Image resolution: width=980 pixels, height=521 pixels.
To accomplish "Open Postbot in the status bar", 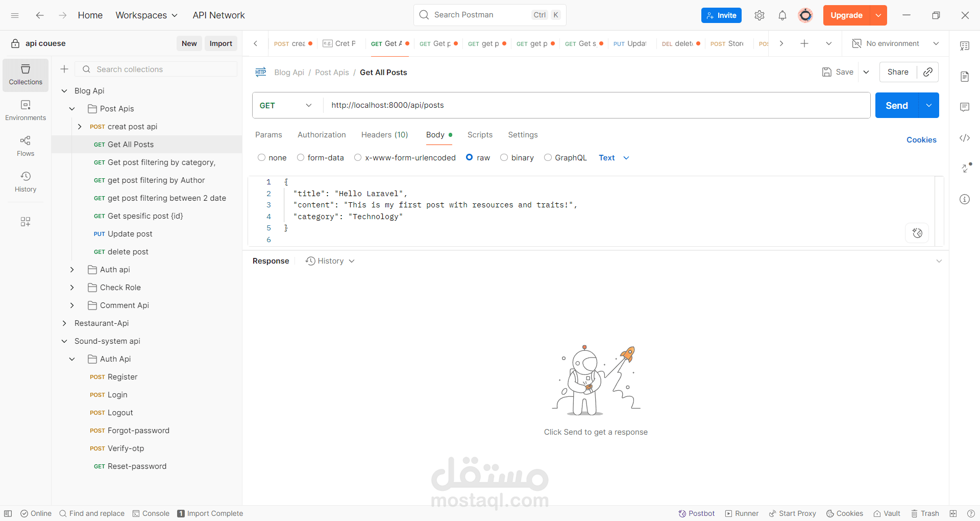I will pos(696,513).
